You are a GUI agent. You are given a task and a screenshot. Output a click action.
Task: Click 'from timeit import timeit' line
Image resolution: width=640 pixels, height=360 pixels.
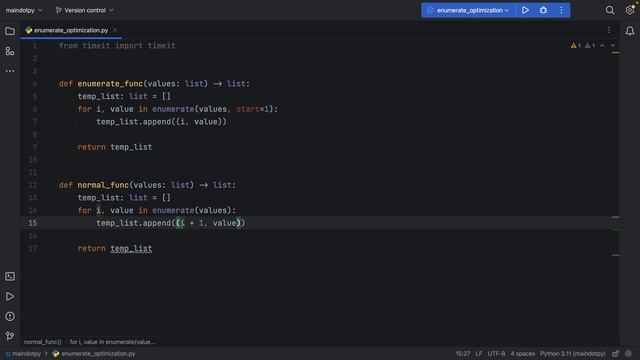(117, 46)
